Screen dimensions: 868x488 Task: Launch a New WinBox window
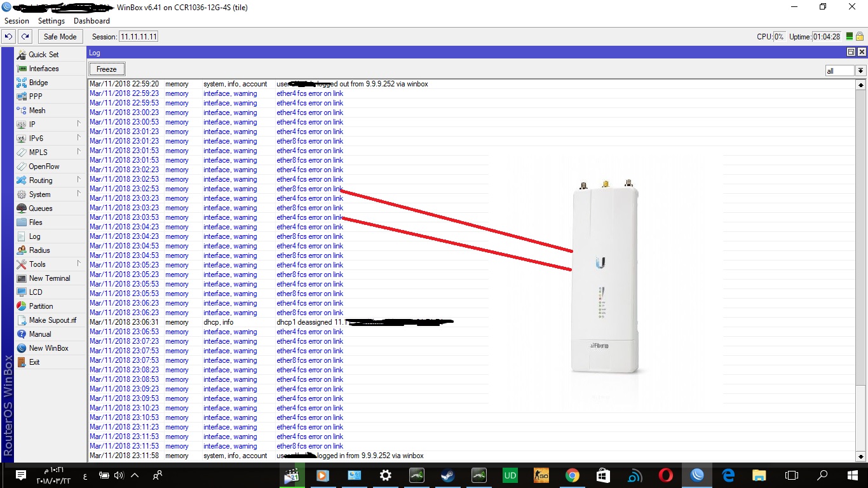pyautogui.click(x=48, y=348)
